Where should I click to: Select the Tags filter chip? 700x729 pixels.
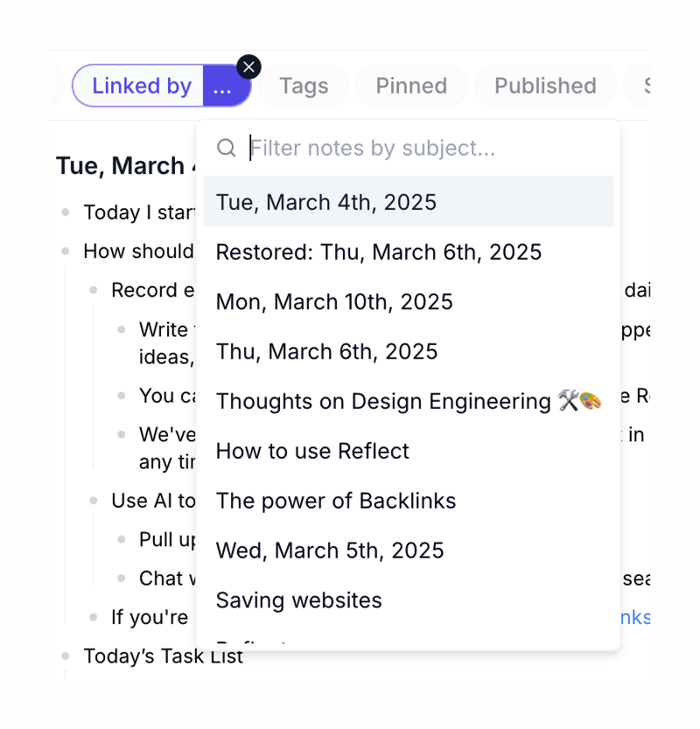303,86
